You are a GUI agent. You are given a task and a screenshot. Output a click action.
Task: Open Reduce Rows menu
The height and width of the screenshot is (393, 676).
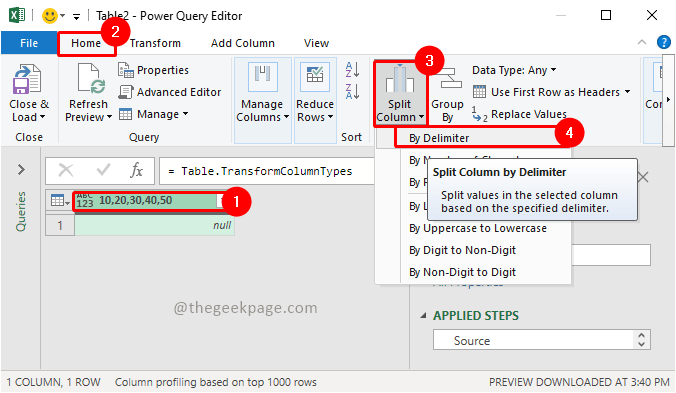(315, 100)
